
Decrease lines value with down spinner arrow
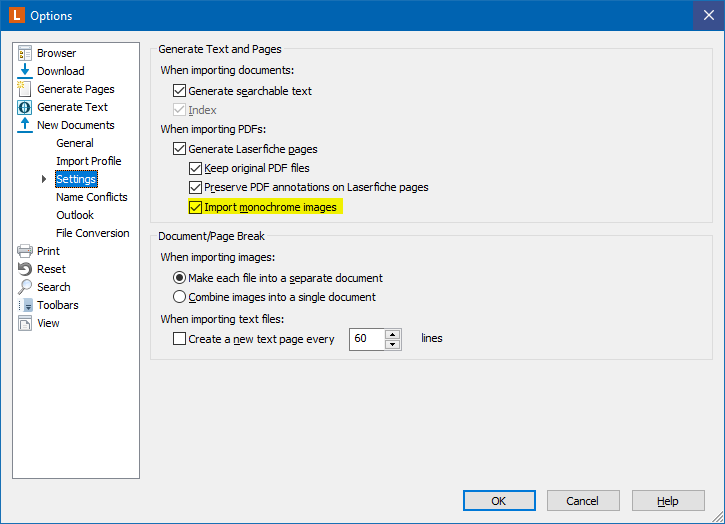click(393, 344)
